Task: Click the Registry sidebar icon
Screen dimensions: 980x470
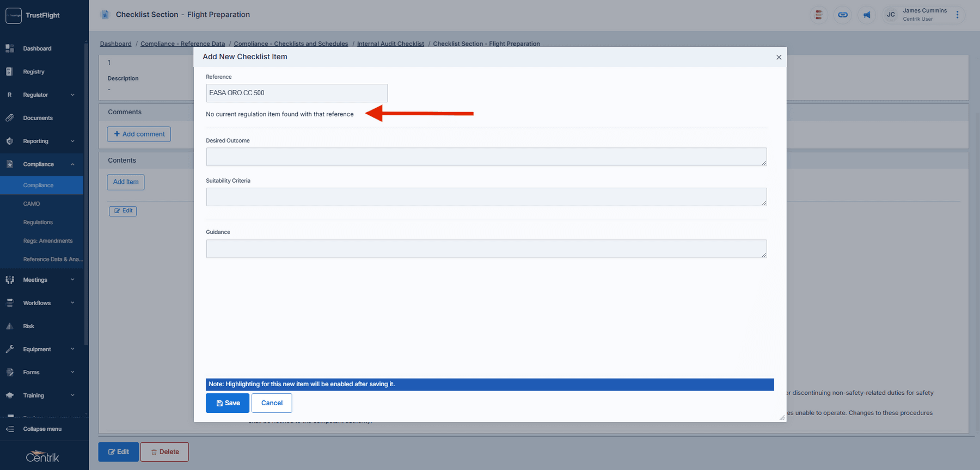Action: [9, 72]
